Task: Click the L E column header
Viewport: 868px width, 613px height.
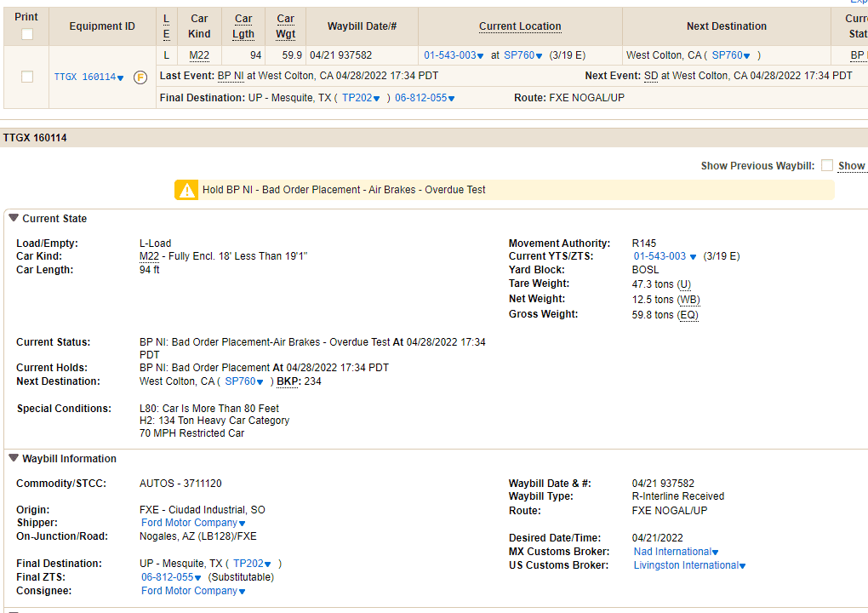Action: pyautogui.click(x=166, y=26)
